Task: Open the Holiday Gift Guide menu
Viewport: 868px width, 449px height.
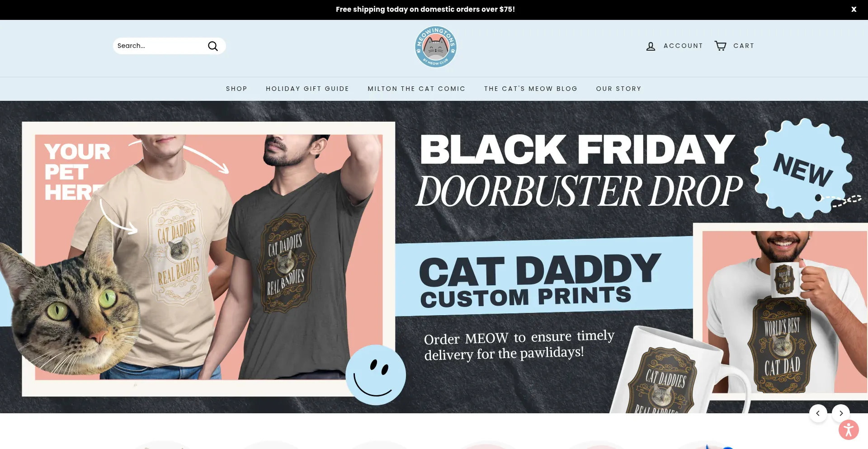Action: click(x=307, y=89)
